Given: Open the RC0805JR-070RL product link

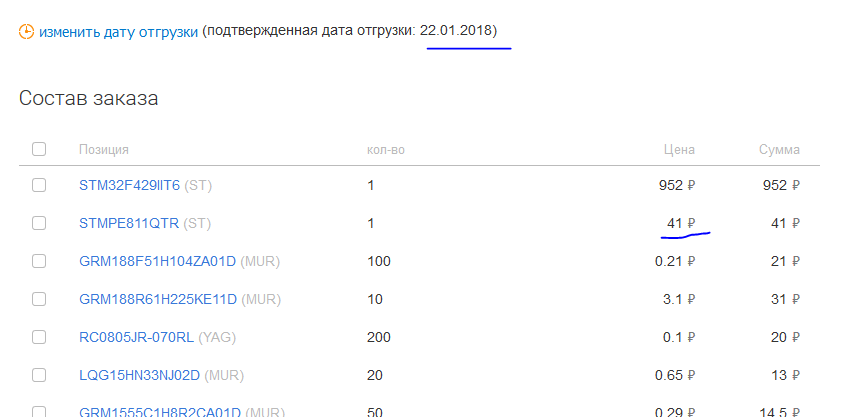Looking at the screenshot, I should (x=136, y=338).
